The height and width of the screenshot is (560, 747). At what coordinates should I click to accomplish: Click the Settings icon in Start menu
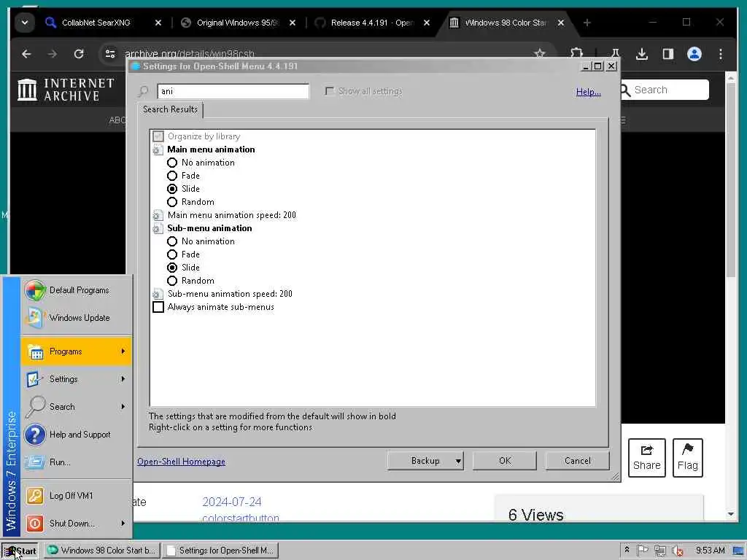(x=35, y=379)
